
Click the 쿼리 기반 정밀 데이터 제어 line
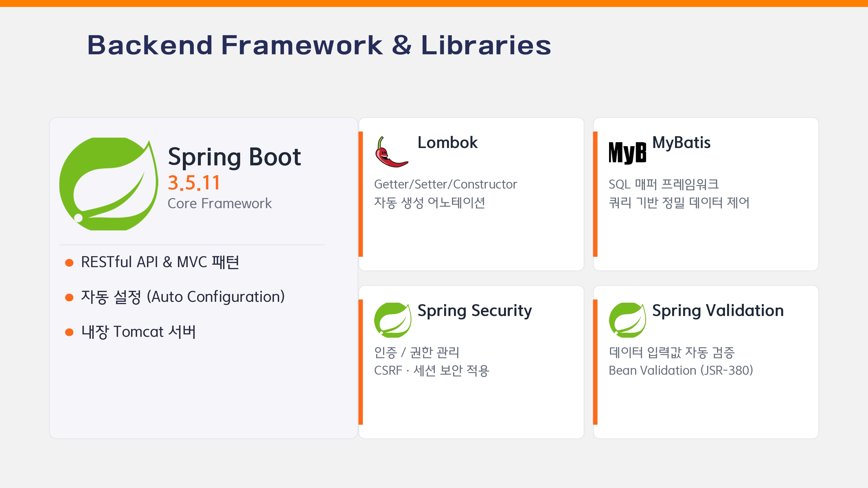[x=679, y=202]
